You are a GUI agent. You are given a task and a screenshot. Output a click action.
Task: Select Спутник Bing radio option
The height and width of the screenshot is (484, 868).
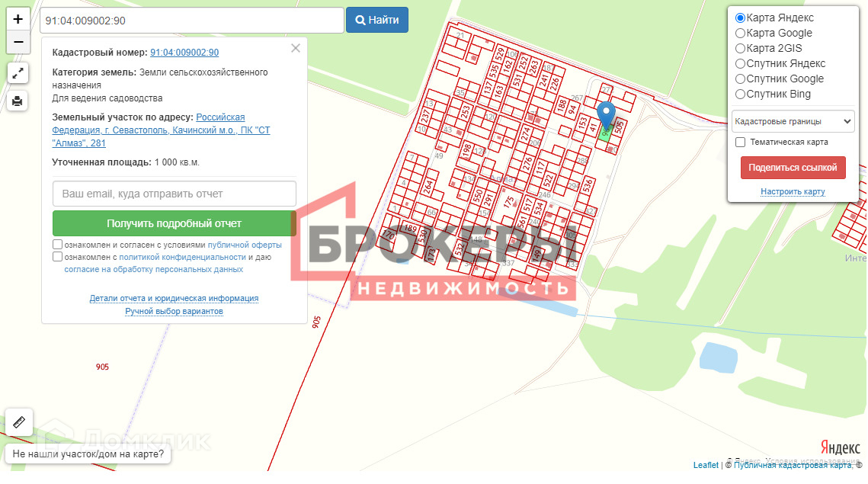pos(740,95)
